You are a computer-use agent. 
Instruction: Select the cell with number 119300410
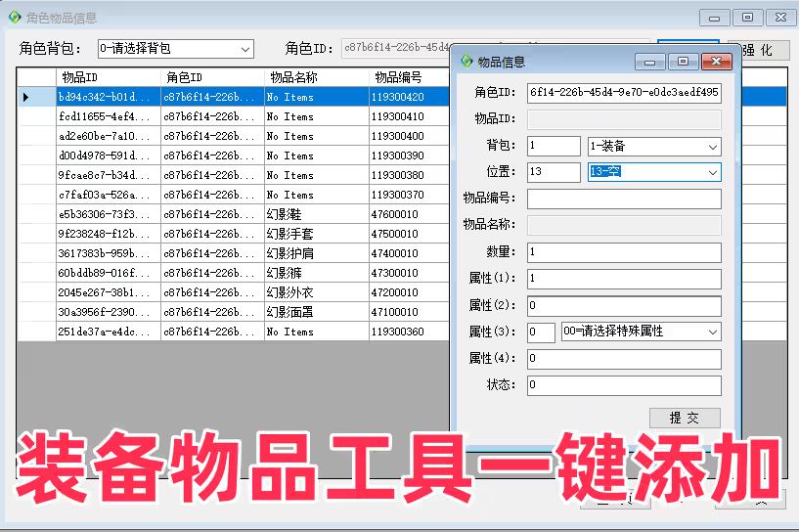click(409, 116)
